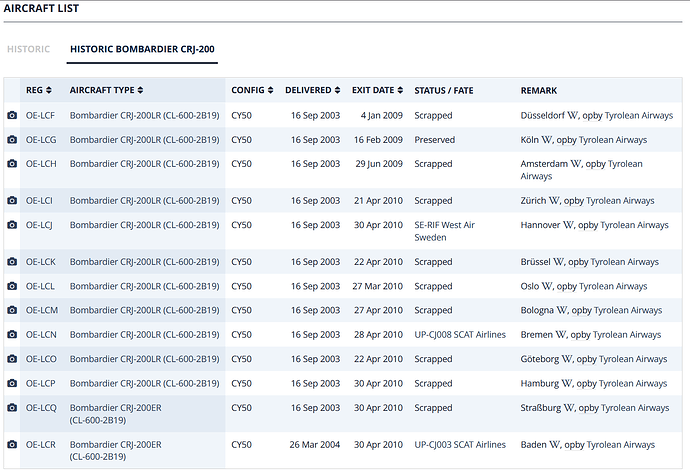Open photo camera icon for OE-LCO

coord(12,359)
